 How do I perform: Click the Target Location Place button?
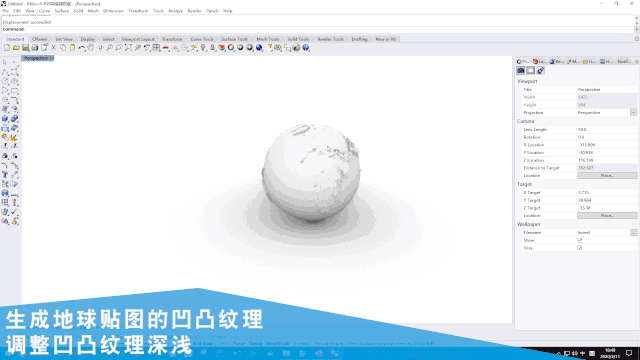coord(607,216)
